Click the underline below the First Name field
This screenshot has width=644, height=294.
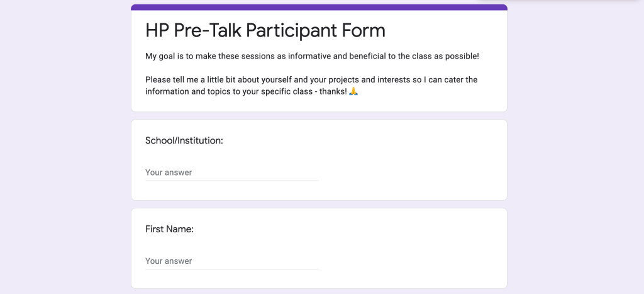(x=231, y=269)
